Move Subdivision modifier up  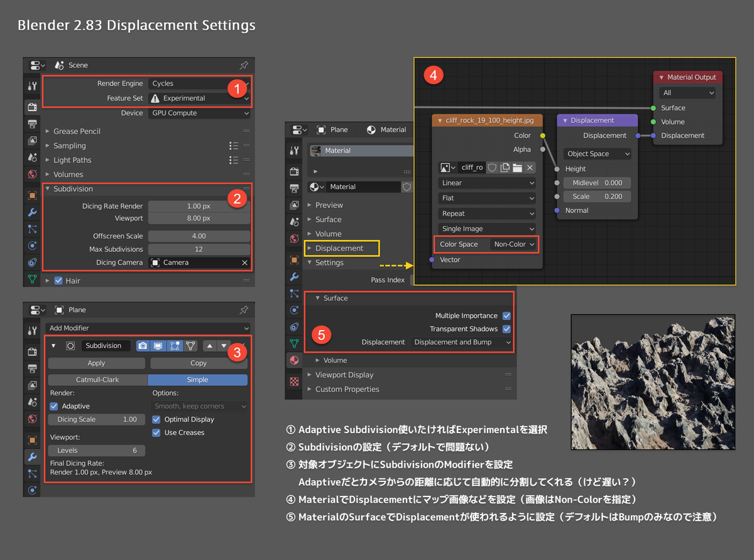pyautogui.click(x=209, y=346)
